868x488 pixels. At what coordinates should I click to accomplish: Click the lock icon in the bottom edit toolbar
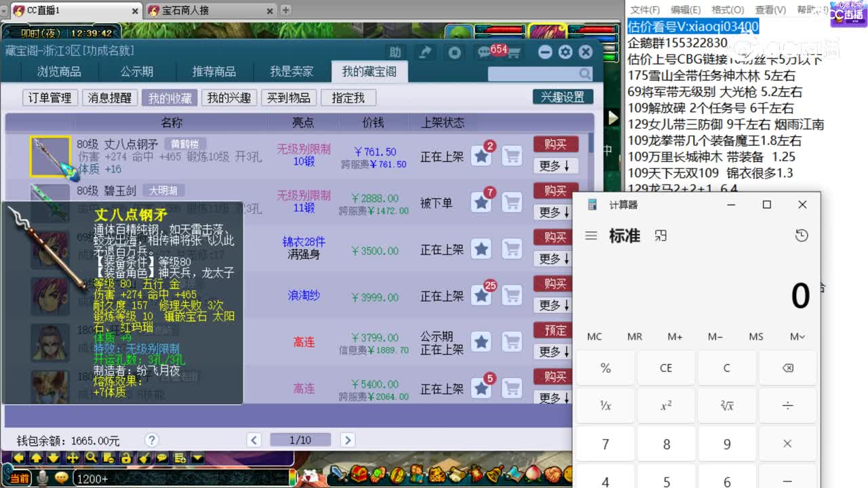(127, 458)
